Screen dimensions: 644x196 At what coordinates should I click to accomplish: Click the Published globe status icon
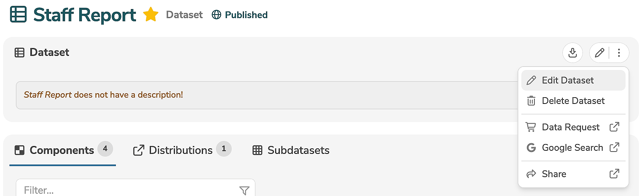(x=216, y=15)
